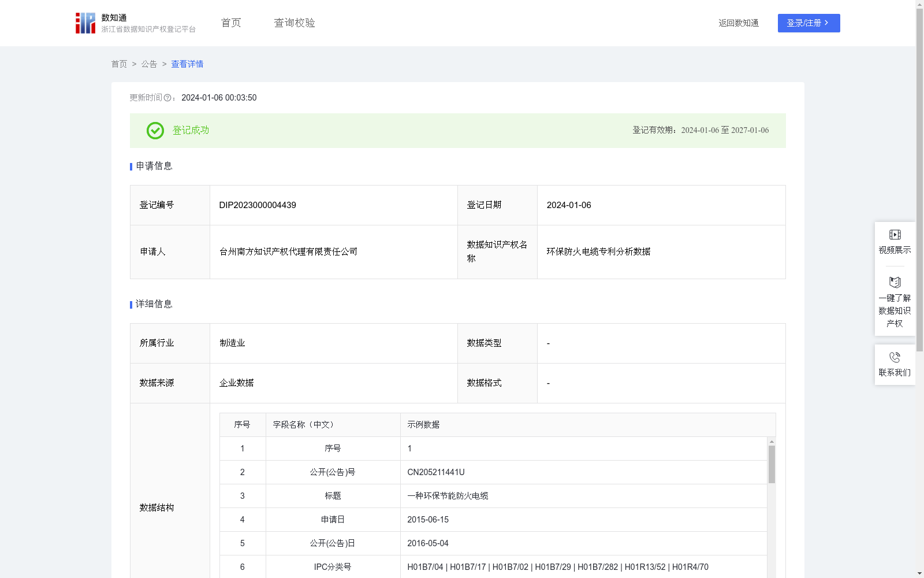Click the 详细信息 section heading

(154, 305)
